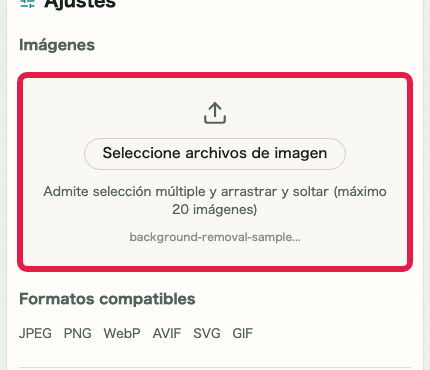Click the Ajustes heading text
430x370 pixels.
tap(80, 4)
